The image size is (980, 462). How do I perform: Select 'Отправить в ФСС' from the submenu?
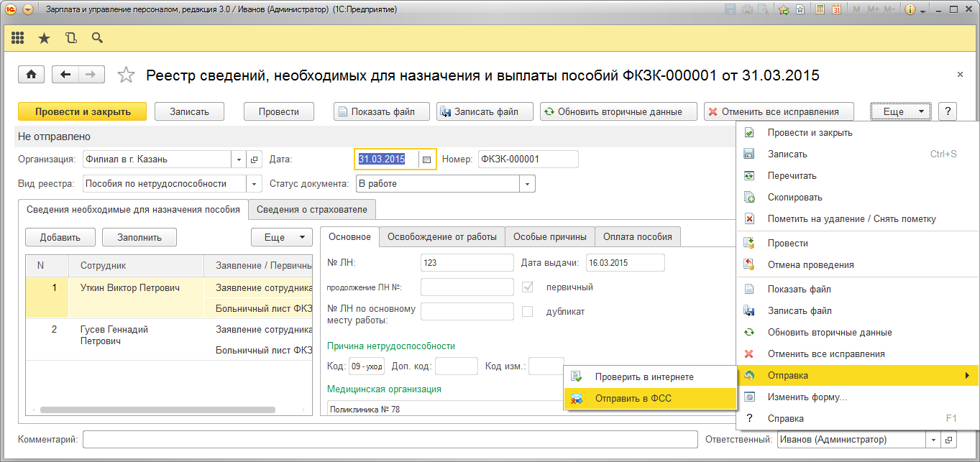pos(633,398)
